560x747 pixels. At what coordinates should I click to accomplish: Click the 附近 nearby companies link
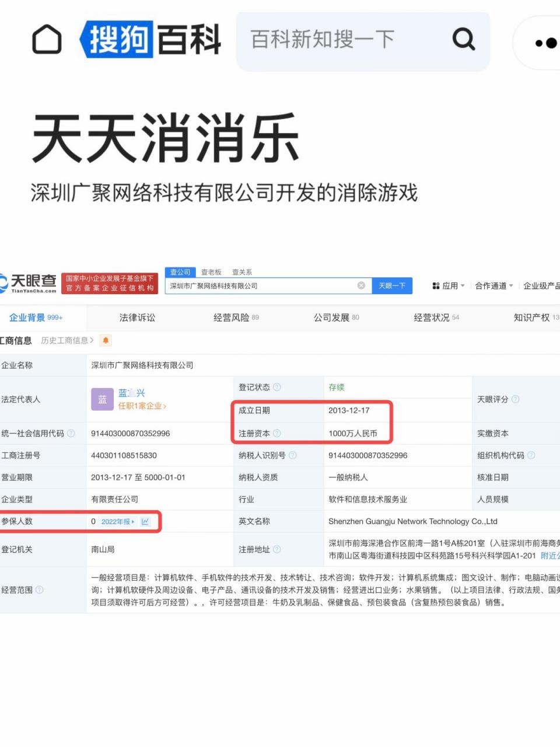[549, 556]
